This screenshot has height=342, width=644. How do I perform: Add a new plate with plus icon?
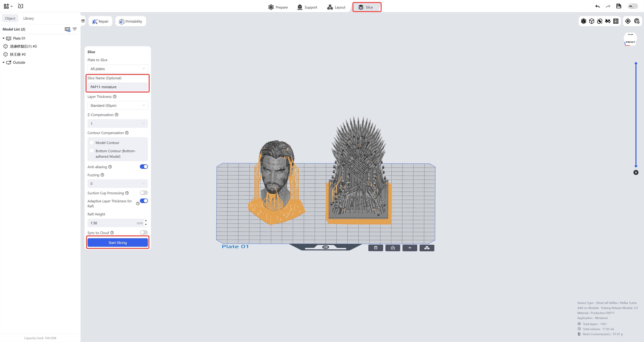tap(410, 248)
